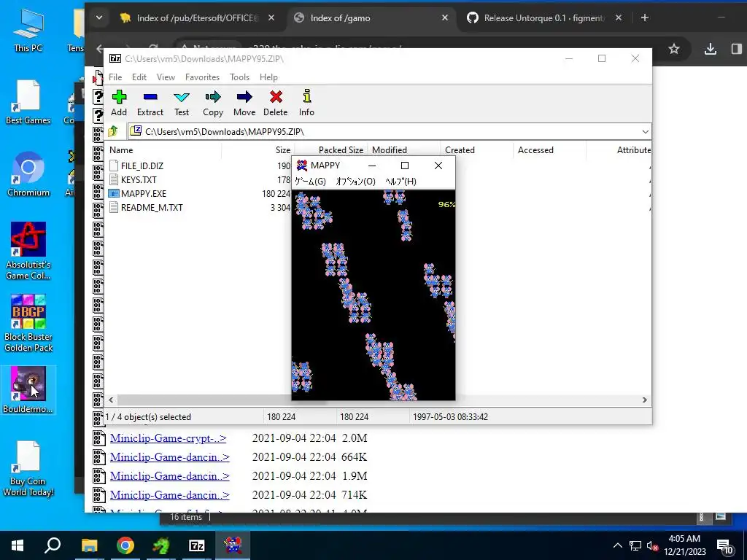Open the Bouldermo... desktop shortcut
The height and width of the screenshot is (560, 747).
tap(28, 390)
